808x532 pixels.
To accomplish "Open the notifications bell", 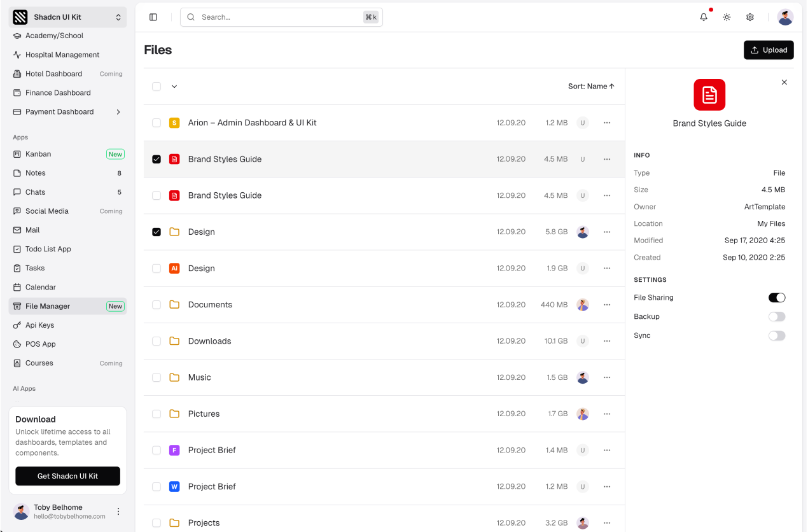I will point(704,17).
